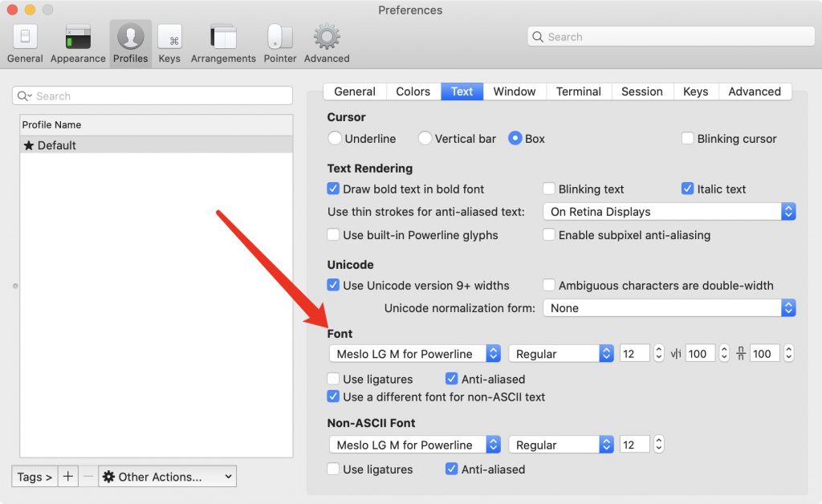Enable subpixel anti-aliasing checkbox
The height and width of the screenshot is (504, 822).
click(x=549, y=234)
